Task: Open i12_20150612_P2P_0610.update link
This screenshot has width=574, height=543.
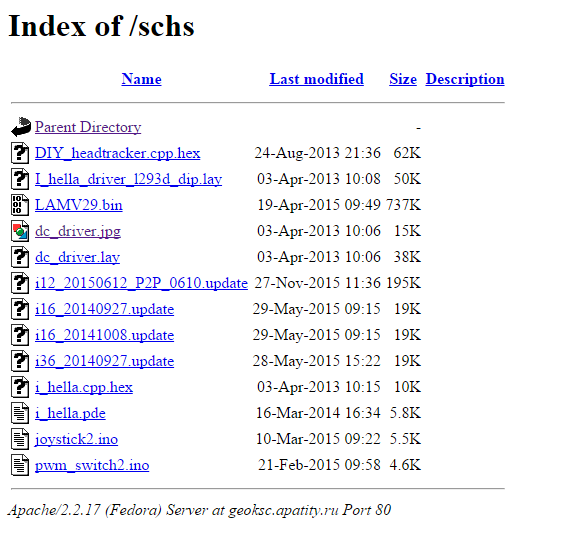Action: pos(141,283)
